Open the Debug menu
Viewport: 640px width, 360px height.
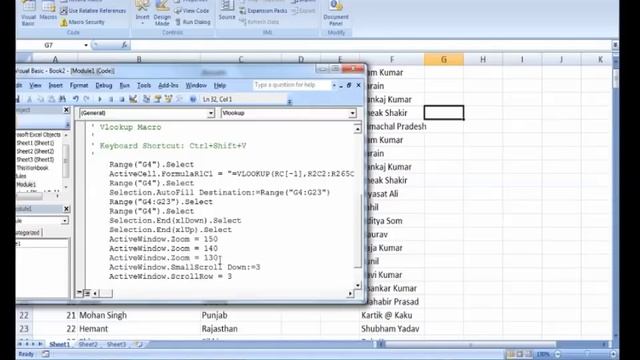(104, 85)
